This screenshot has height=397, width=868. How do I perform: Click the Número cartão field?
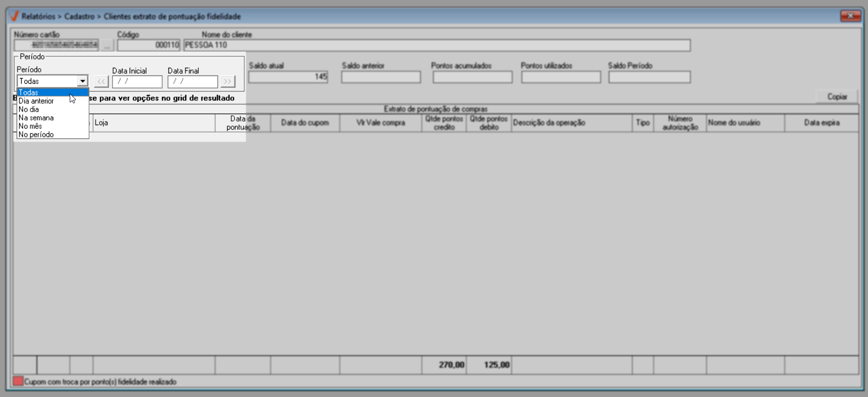56,45
